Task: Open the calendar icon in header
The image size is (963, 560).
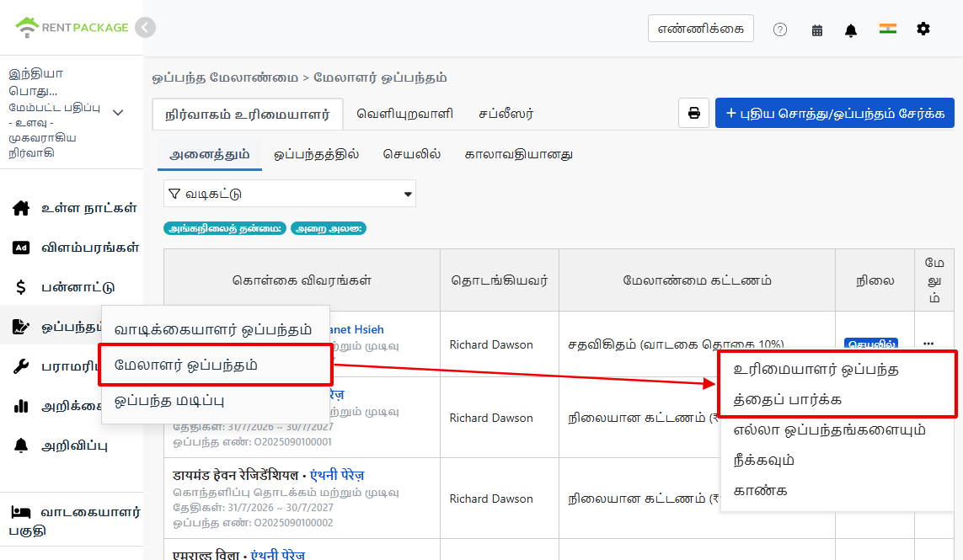Action: click(x=817, y=30)
